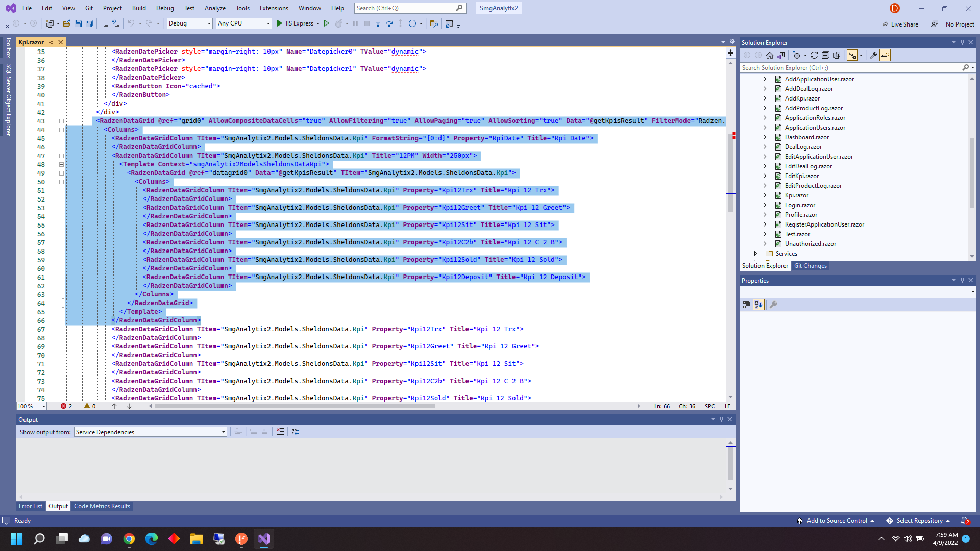This screenshot has height=551, width=980.
Task: Toggle Word Wrap in Output panel
Action: pos(296,432)
